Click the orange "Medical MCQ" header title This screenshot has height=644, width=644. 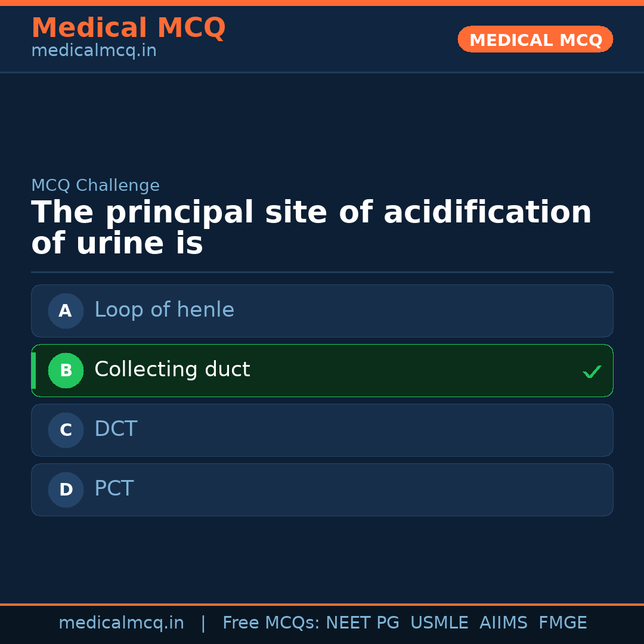(128, 28)
